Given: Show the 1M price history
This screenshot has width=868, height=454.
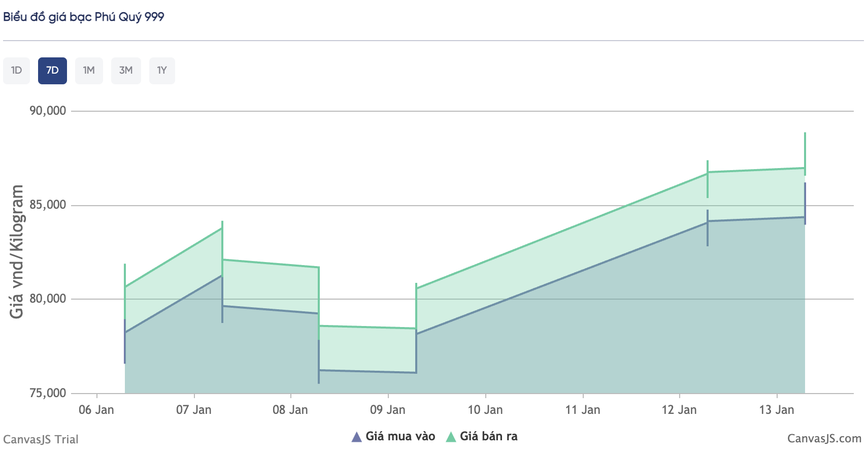Looking at the screenshot, I should click(x=89, y=71).
